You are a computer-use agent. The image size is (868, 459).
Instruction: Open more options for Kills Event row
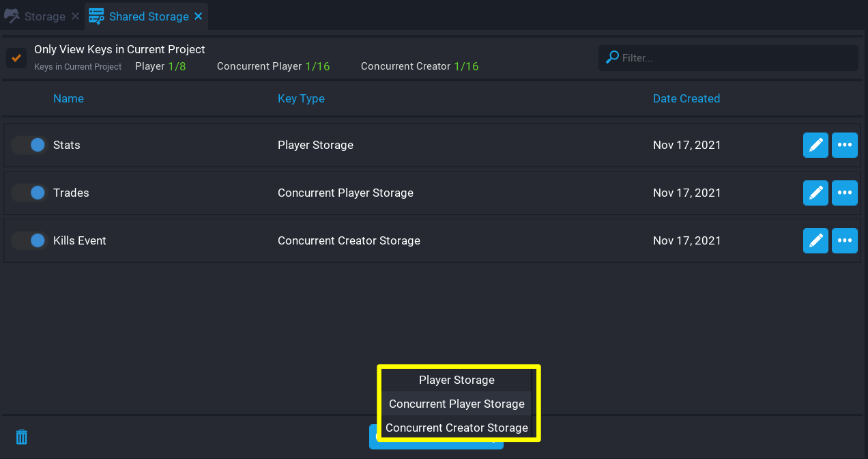click(845, 240)
